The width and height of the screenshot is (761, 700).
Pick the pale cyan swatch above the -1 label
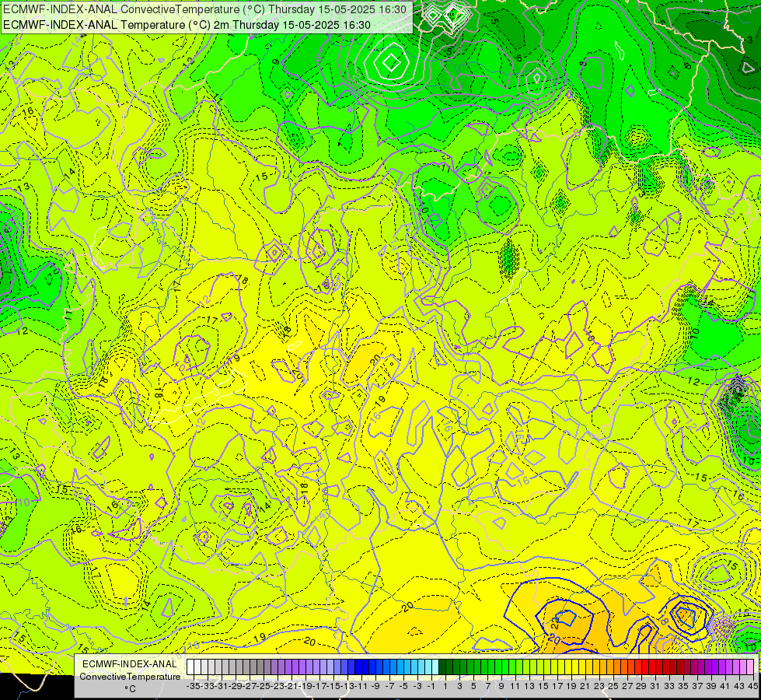point(435,667)
